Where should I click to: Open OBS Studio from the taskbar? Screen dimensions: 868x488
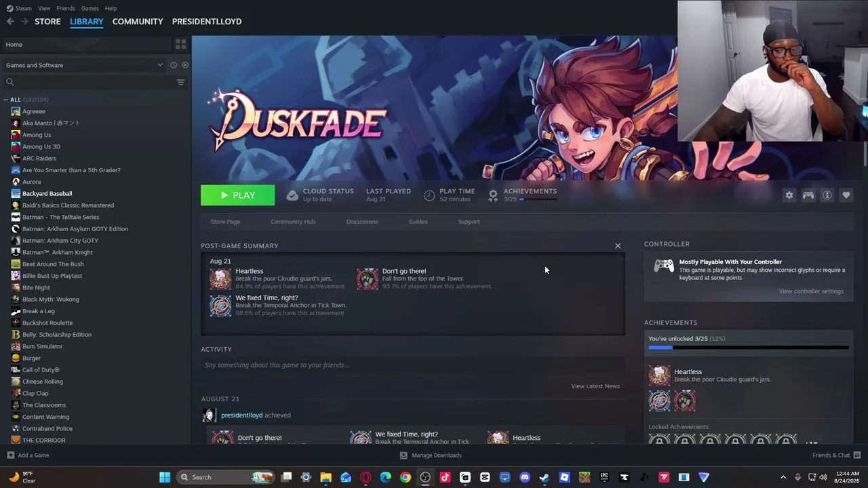pos(425,477)
